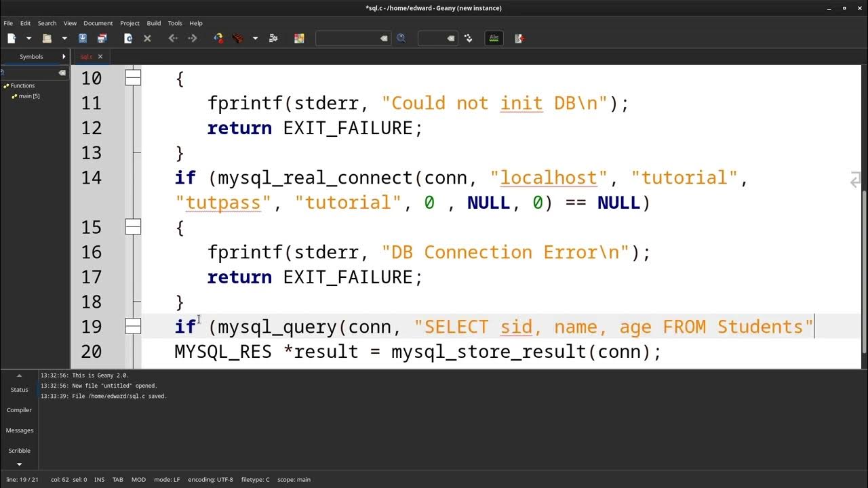
Task: Navigate forward one location arrow
Action: click(193, 39)
